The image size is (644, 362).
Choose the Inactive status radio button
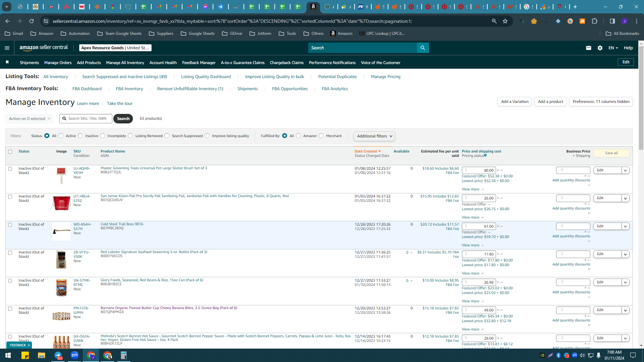point(80,136)
